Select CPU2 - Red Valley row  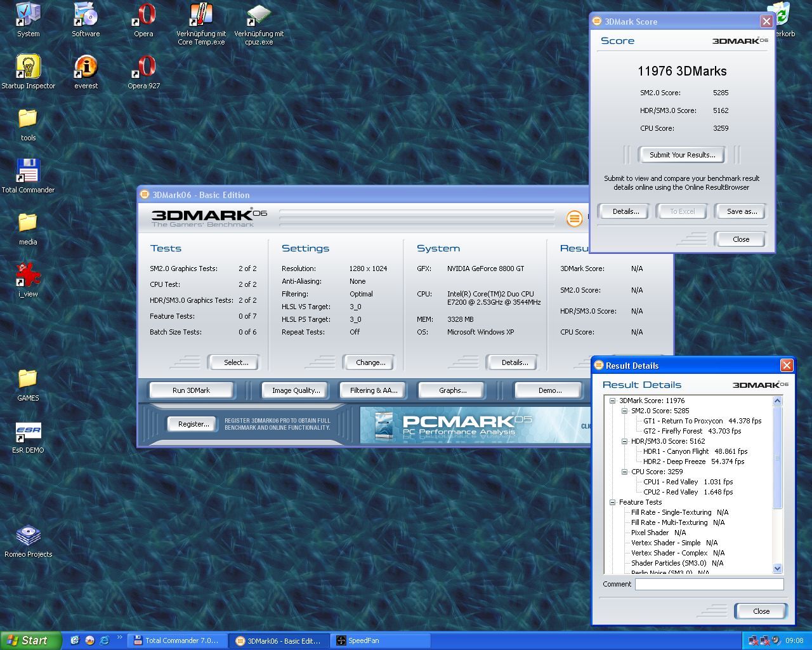688,492
